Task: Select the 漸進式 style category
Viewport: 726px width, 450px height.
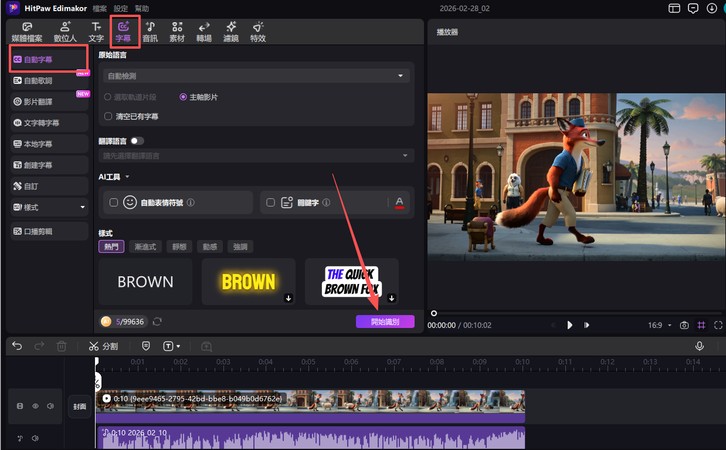Action: pyautogui.click(x=145, y=247)
